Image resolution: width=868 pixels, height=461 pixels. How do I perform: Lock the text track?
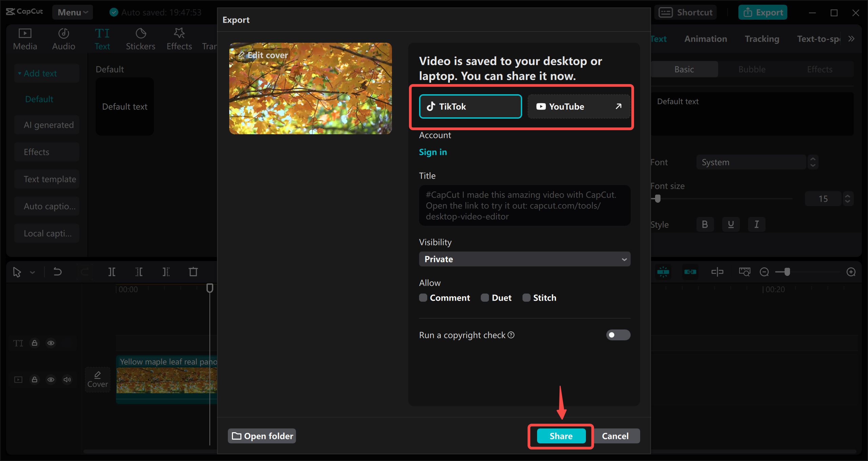point(35,343)
